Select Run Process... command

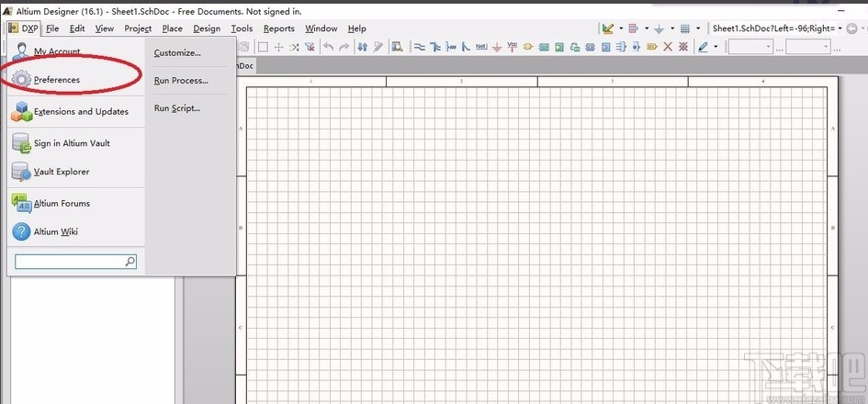pyautogui.click(x=181, y=80)
